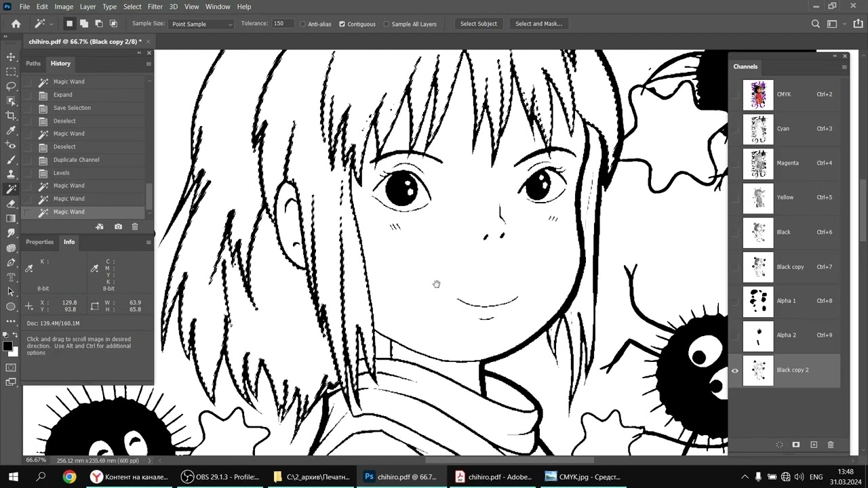This screenshot has width=868, height=488.
Task: Select the Eraser tool
Action: (11, 204)
